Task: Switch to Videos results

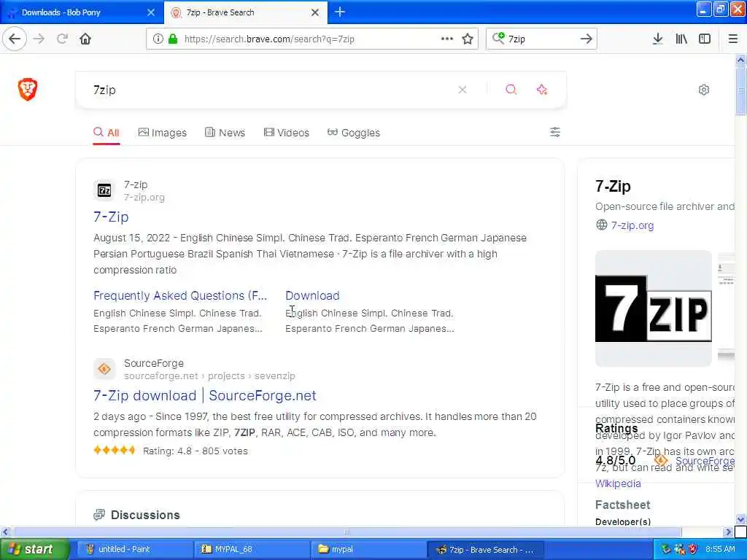Action: point(286,133)
